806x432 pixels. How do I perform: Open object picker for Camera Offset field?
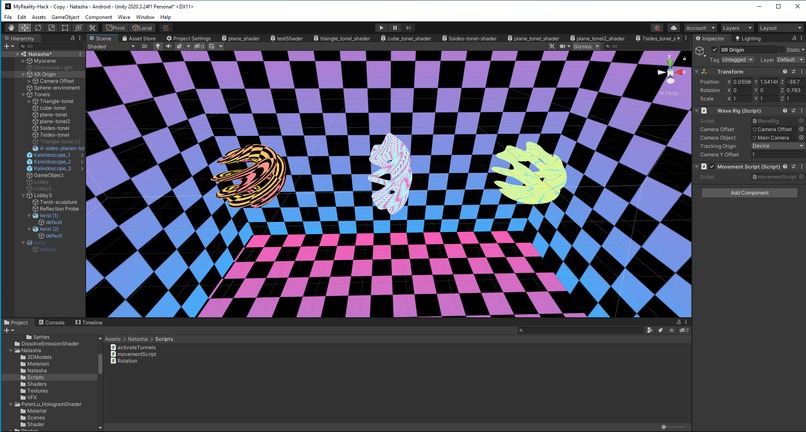click(x=801, y=130)
